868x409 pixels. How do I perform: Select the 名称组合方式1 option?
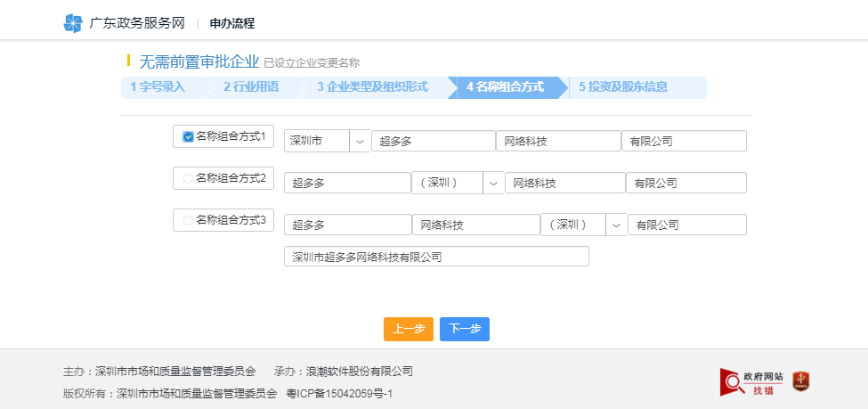(x=188, y=136)
